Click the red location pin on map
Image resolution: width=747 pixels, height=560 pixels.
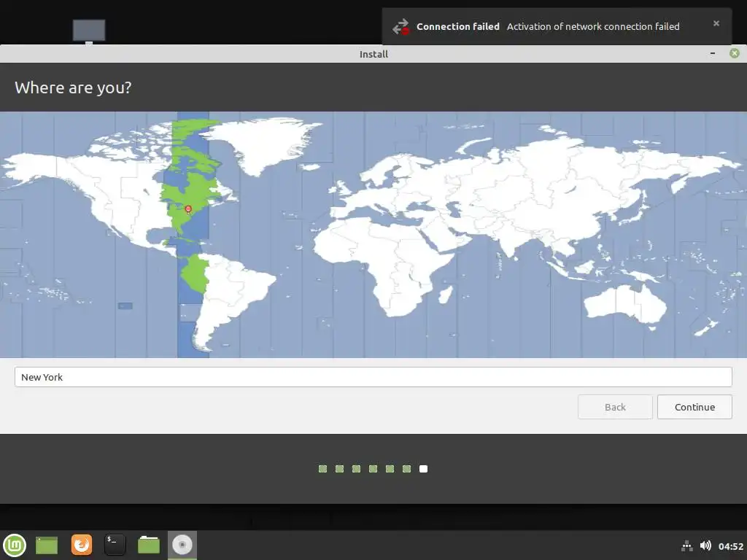pos(188,209)
